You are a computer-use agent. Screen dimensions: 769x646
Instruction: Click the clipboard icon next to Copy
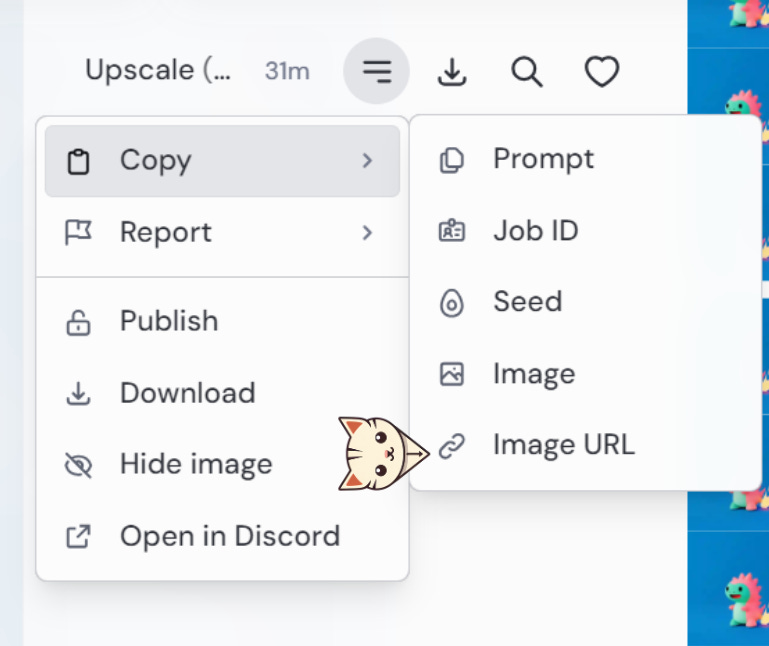pos(78,161)
